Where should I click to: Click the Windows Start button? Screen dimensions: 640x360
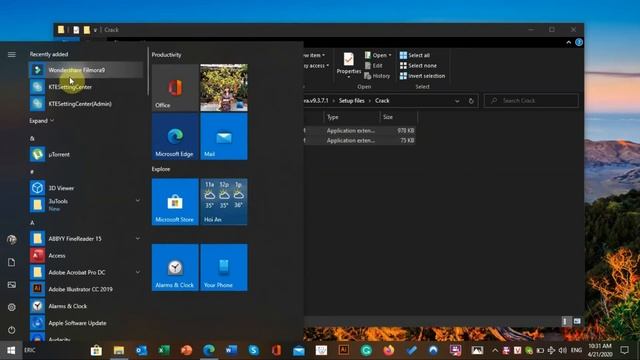click(11, 350)
